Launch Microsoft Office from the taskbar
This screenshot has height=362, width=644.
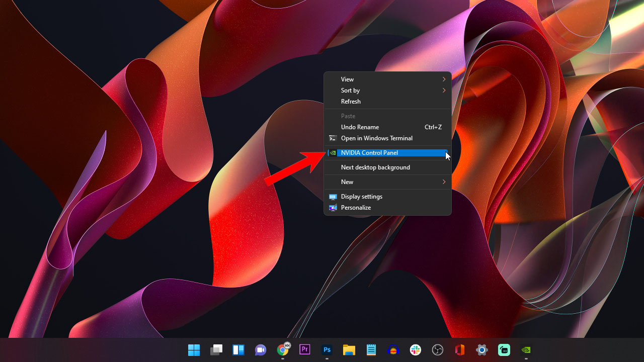point(459,350)
